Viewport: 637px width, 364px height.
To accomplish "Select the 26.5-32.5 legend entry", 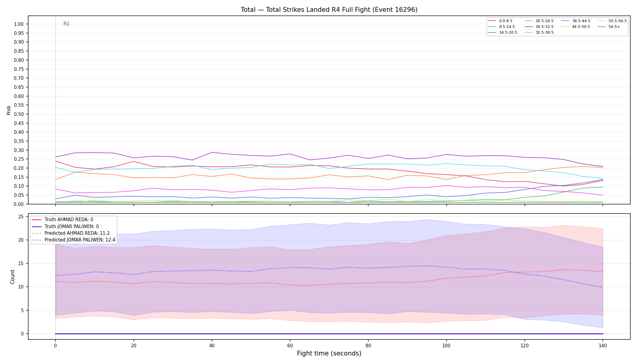I will 539,27.
